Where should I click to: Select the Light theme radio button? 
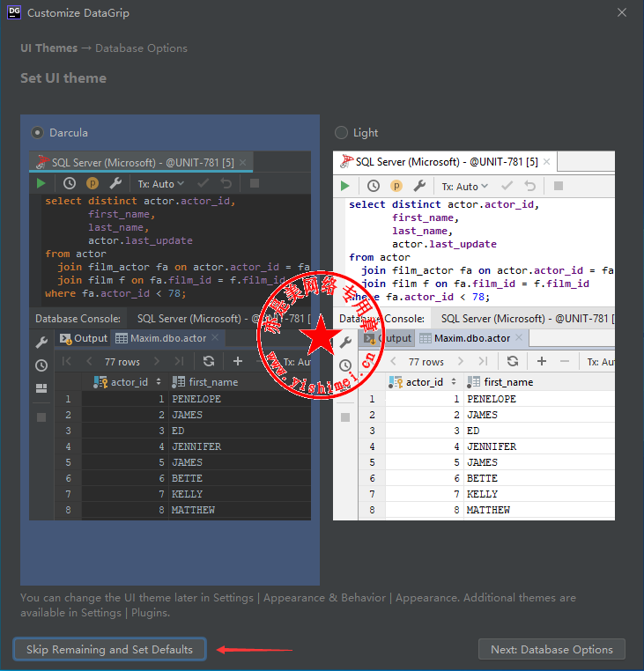(x=341, y=133)
